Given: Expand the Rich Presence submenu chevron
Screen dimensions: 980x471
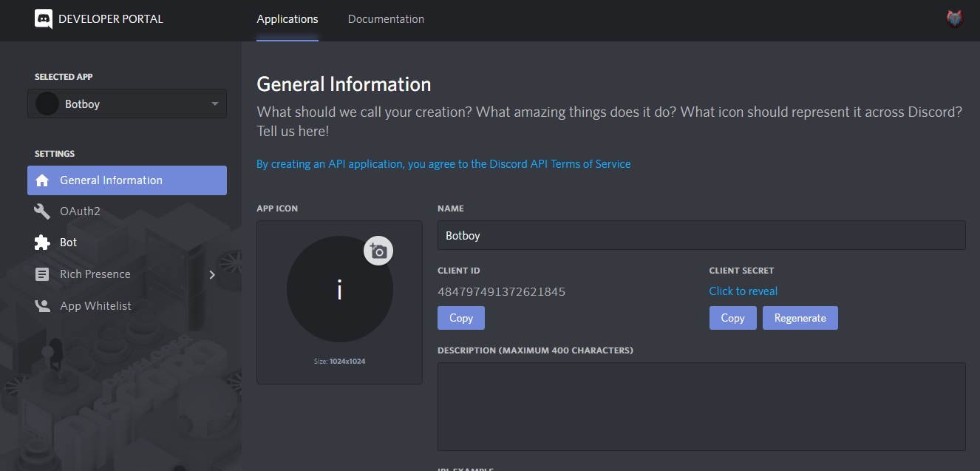Looking at the screenshot, I should 212,274.
